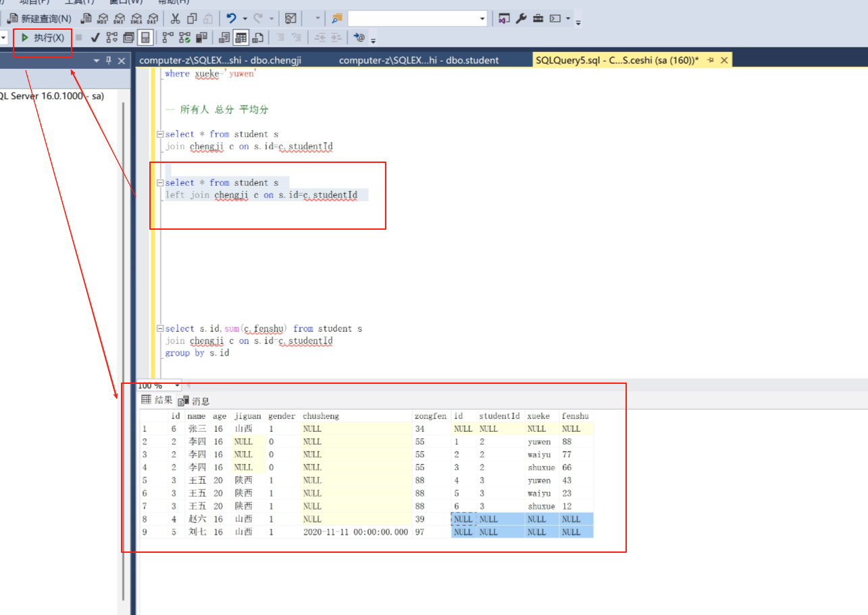Toggle Include Live Query Statistics
The width and height of the screenshot is (868, 615).
coord(184,38)
